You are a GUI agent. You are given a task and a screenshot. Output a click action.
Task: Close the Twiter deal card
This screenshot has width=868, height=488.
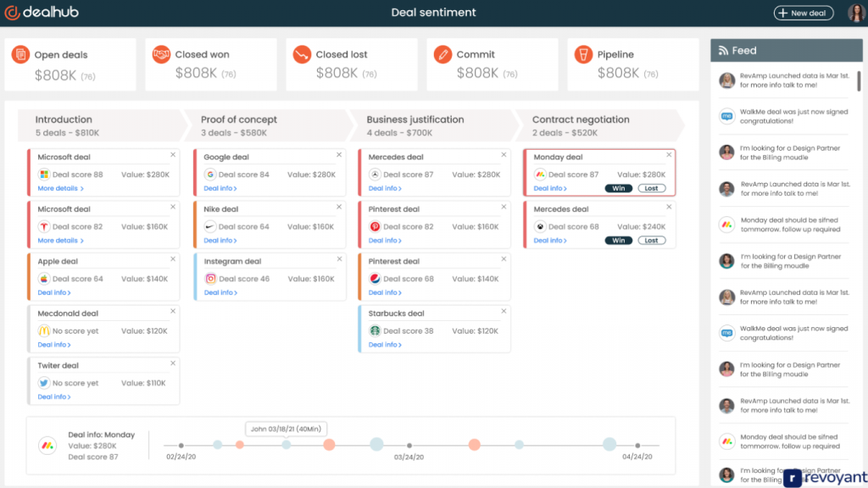pos(173,363)
